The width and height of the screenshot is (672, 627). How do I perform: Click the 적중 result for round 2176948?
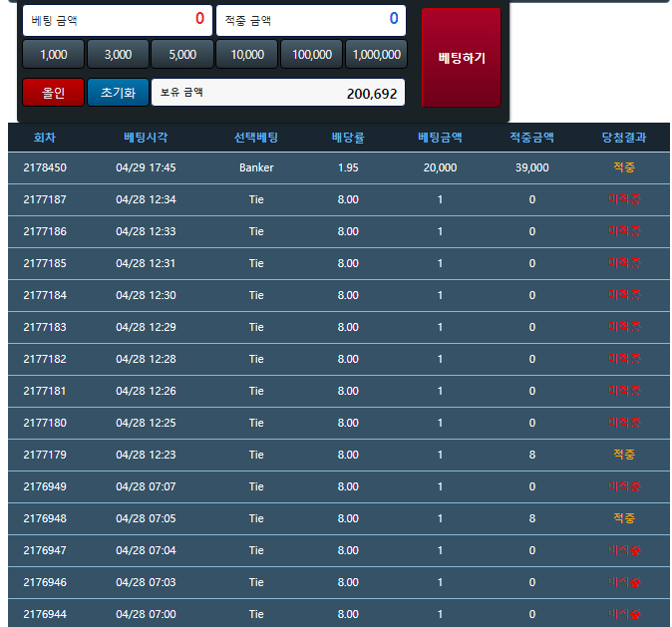(x=624, y=518)
